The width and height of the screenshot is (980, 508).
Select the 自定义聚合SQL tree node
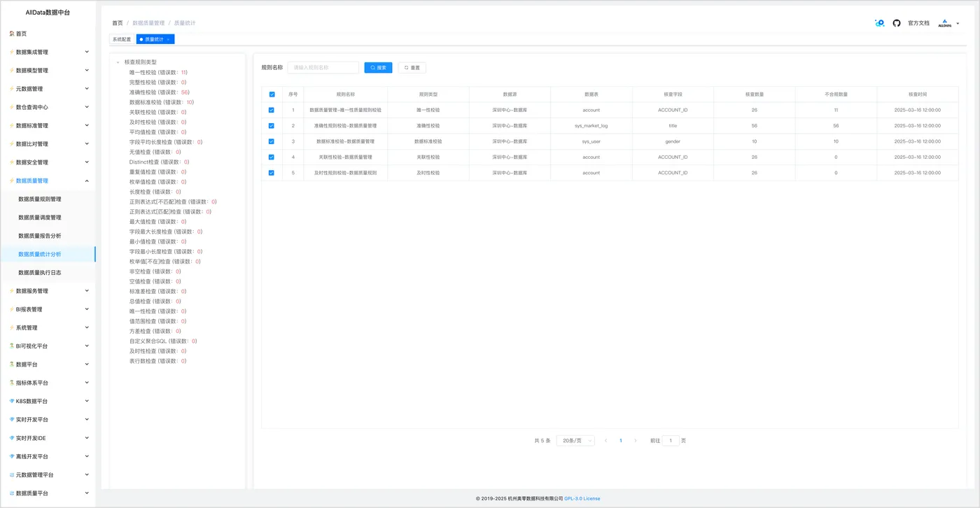pyautogui.click(x=163, y=341)
